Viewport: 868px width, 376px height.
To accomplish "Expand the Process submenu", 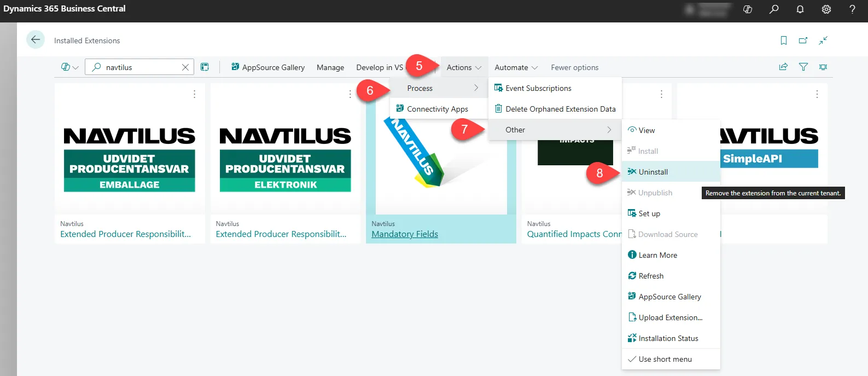I will coord(440,88).
